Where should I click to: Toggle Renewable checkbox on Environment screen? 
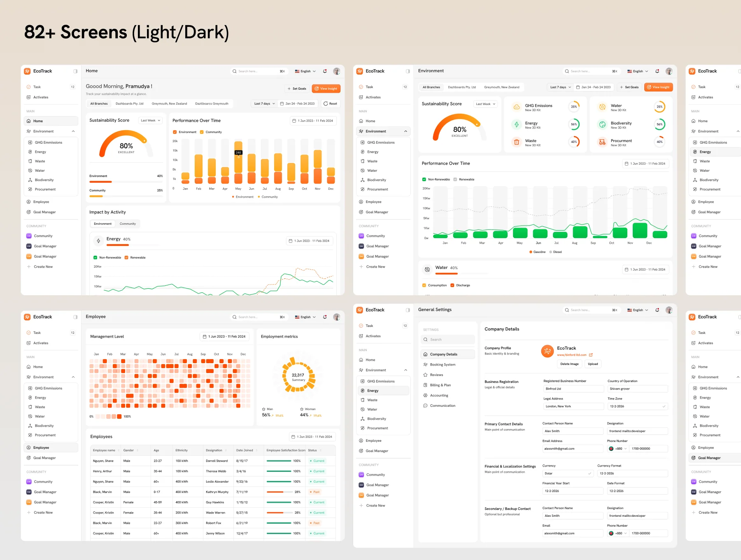coord(455,180)
